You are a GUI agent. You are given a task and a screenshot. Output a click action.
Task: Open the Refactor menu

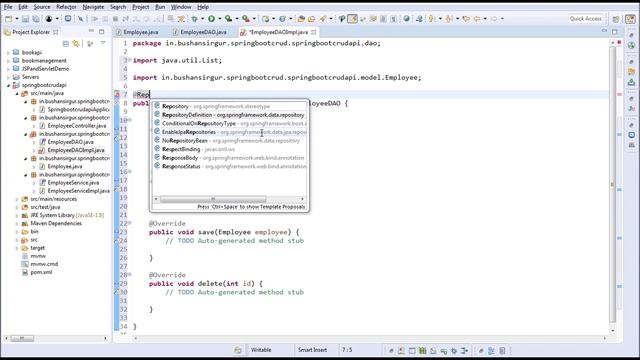[x=66, y=7]
